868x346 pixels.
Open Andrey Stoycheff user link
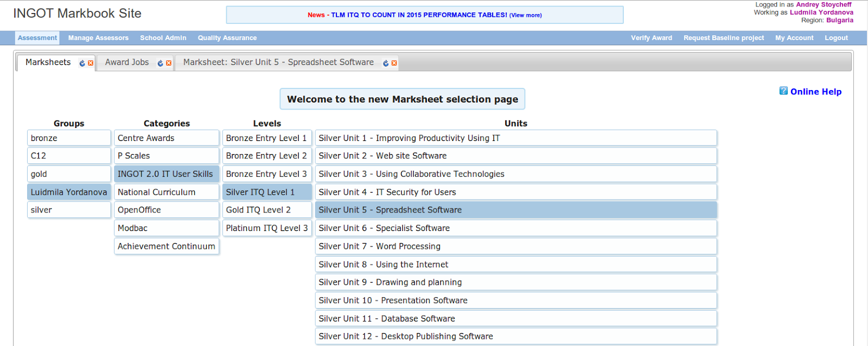click(x=824, y=4)
